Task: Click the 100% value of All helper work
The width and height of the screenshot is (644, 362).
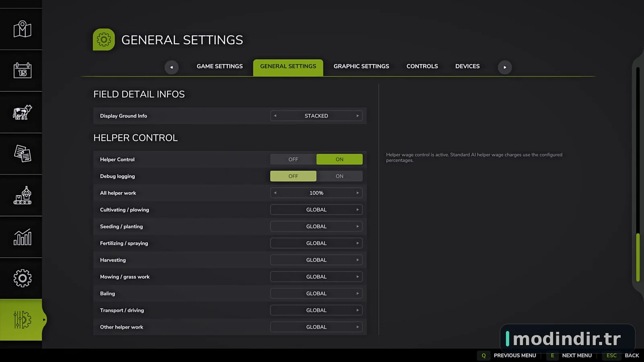Action: 316,193
